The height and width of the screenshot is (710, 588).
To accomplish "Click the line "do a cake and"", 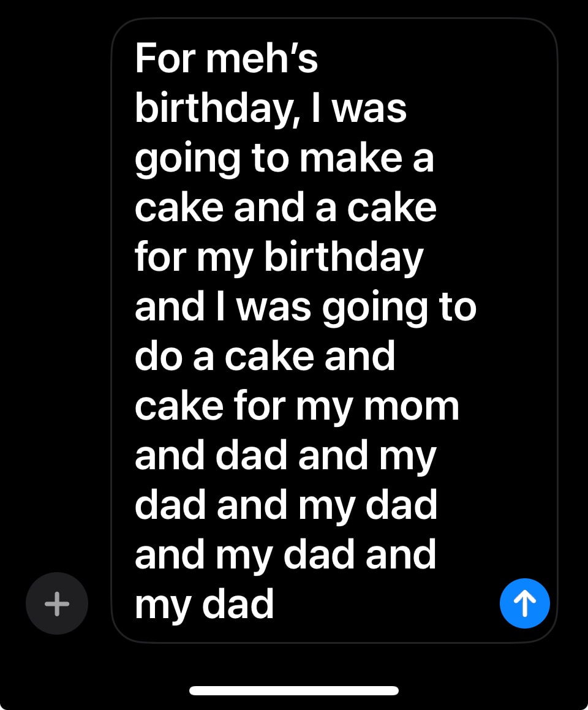I will point(265,356).
